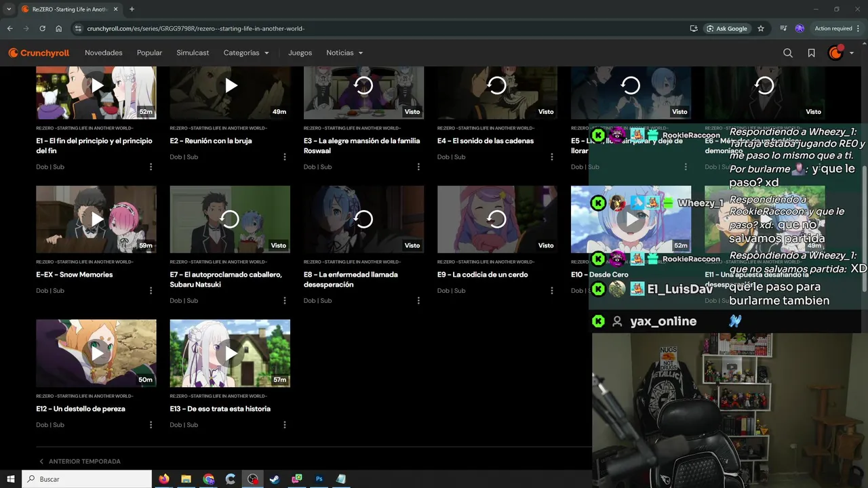The width and height of the screenshot is (868, 488).
Task: Open a new browser tab
Action: click(x=132, y=9)
